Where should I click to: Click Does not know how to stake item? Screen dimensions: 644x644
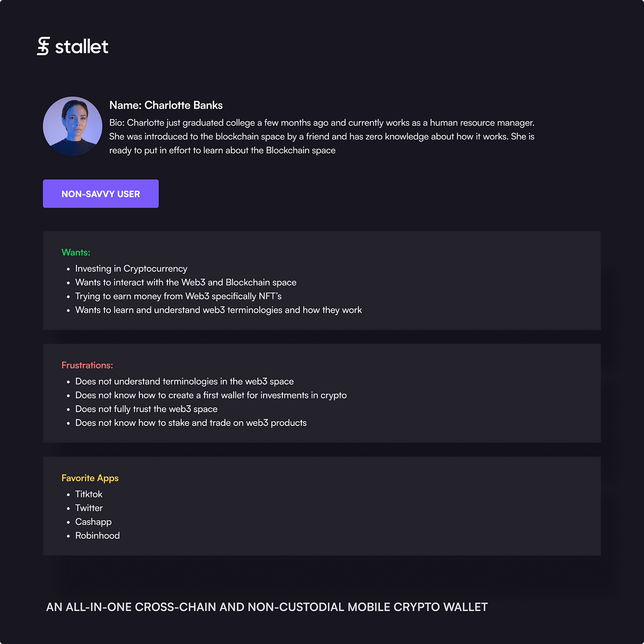click(x=191, y=423)
